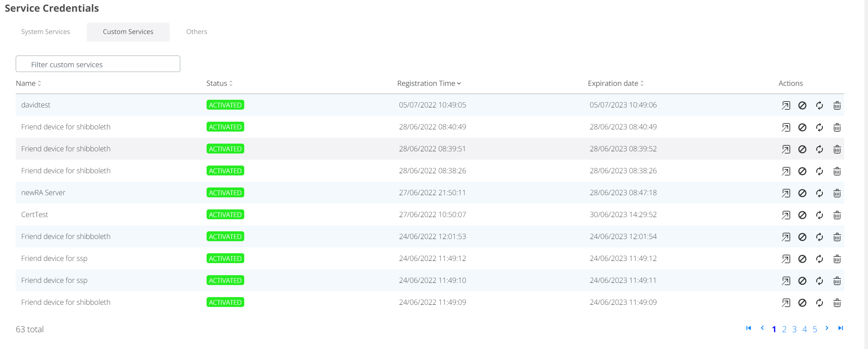Viewport: 868px width, 349px height.
Task: Go to page 3 of results
Action: click(x=795, y=329)
